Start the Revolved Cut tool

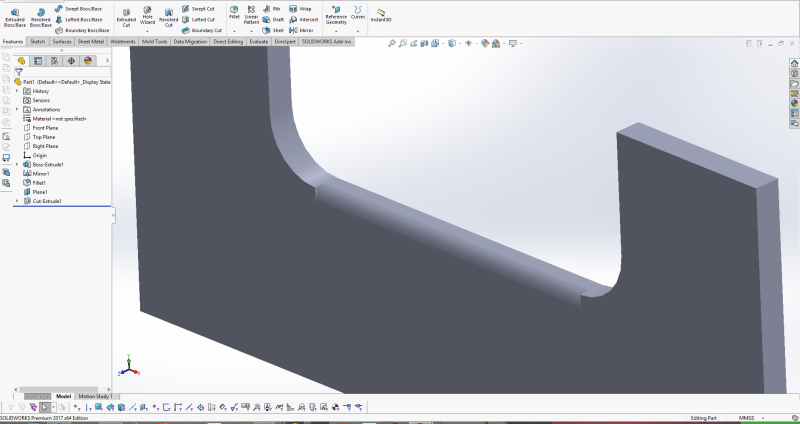pos(168,17)
